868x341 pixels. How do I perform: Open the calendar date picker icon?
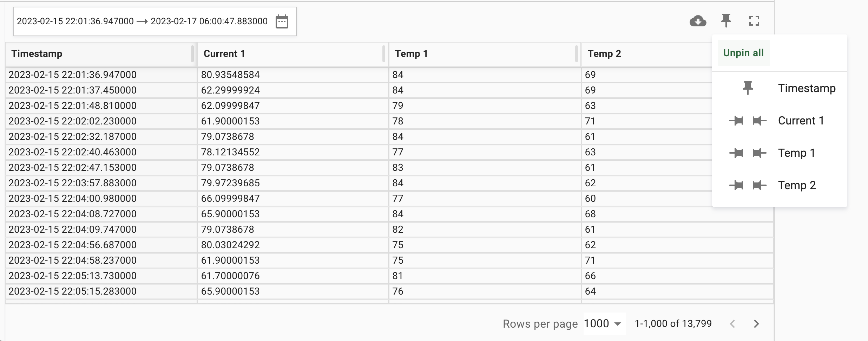point(282,21)
